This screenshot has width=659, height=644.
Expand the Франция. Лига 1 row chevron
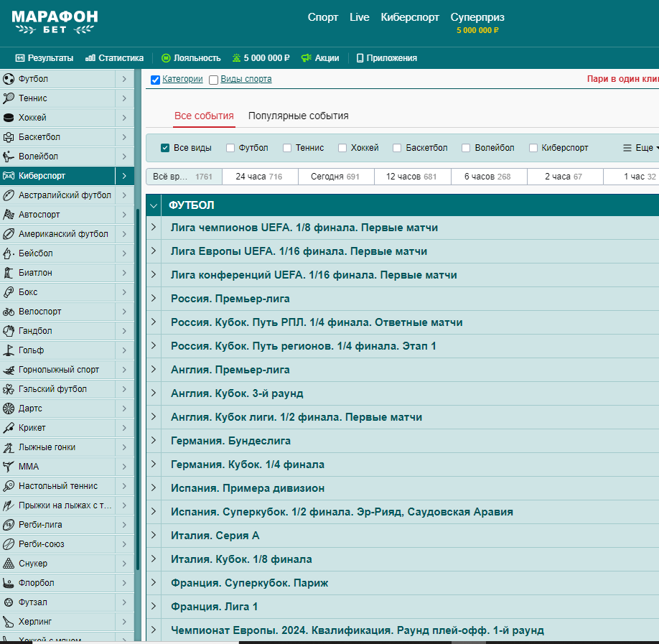point(154,606)
